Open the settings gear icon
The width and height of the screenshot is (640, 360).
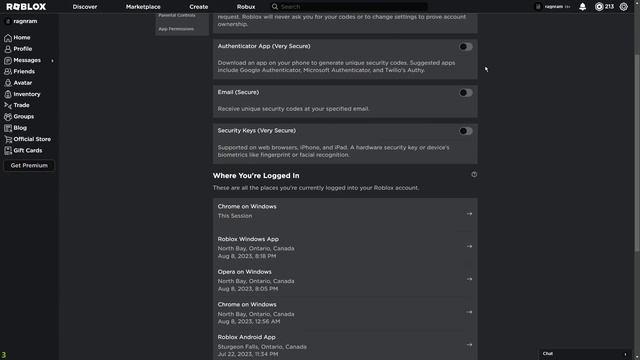(x=623, y=7)
